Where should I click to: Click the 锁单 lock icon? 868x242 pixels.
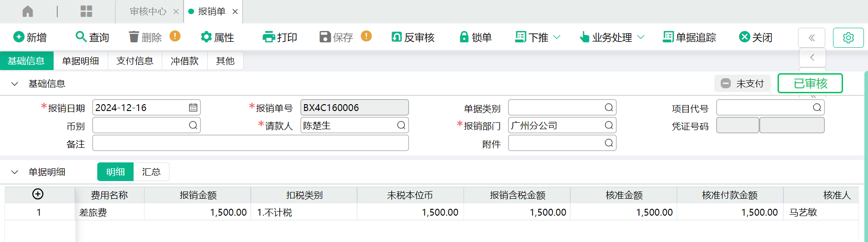coord(464,37)
